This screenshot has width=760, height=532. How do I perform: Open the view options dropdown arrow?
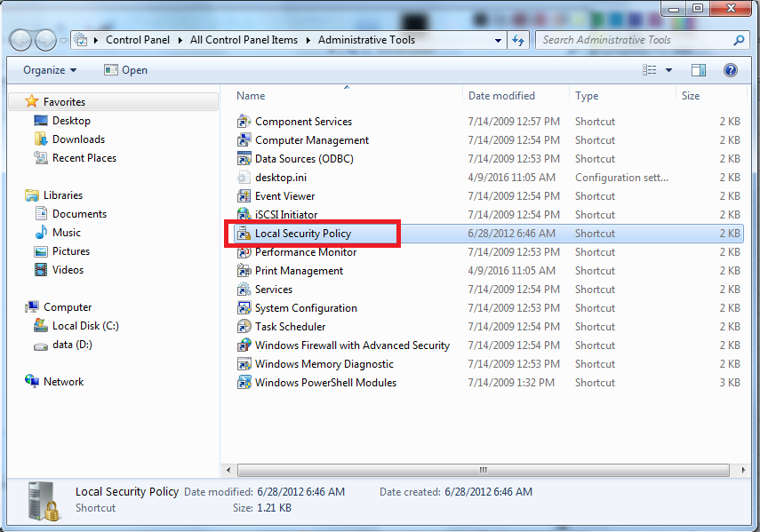668,70
